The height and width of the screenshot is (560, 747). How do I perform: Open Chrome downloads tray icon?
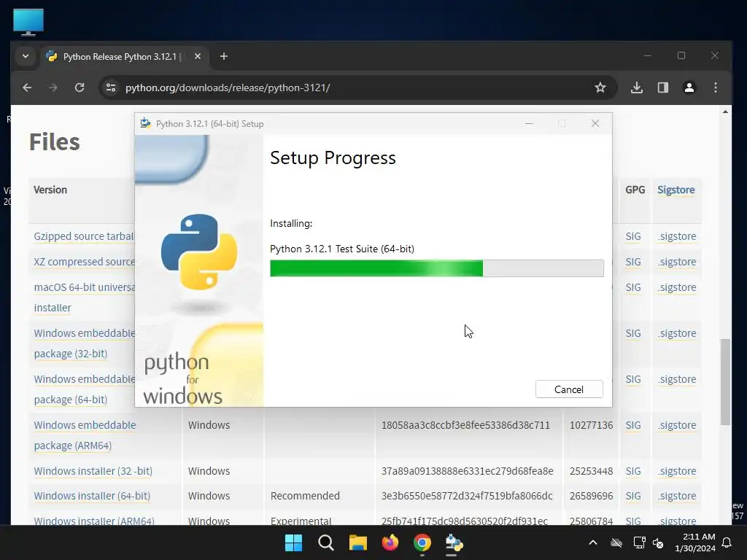(636, 87)
